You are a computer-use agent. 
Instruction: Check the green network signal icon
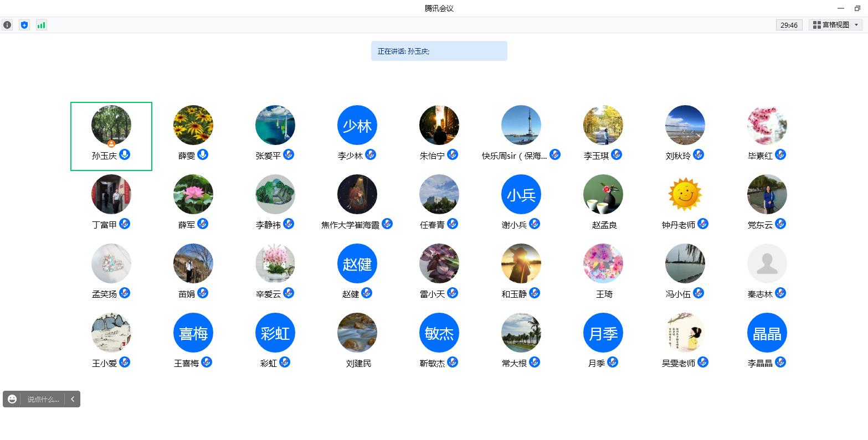coord(42,25)
